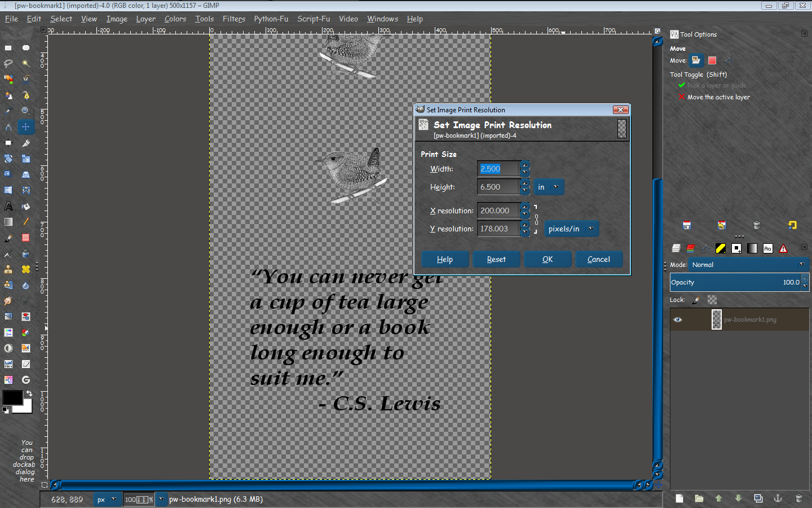Switch to the Gradients tab
This screenshot has width=812, height=508.
tap(752, 248)
